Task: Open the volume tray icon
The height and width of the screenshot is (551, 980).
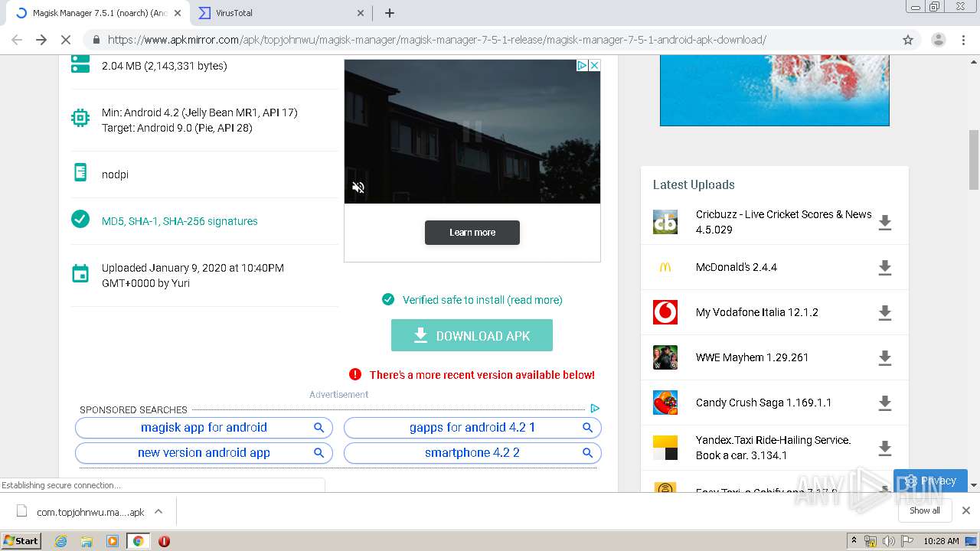Action: (888, 541)
